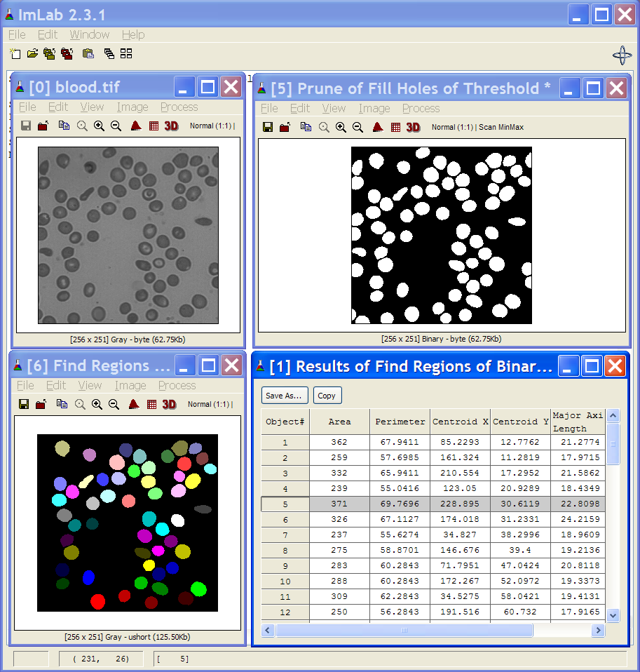Click the red grid icon in the Prune window toolbar
This screenshot has width=640, height=672.
pos(396,127)
